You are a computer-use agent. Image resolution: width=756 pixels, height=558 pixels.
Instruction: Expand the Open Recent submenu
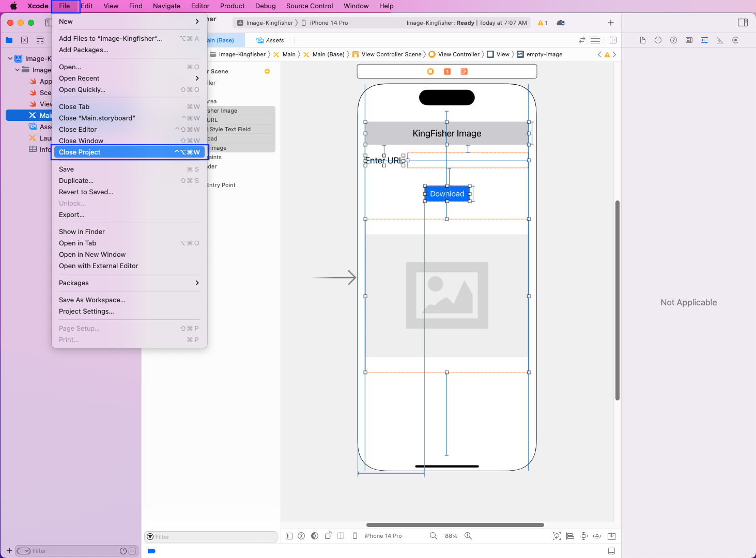click(129, 79)
